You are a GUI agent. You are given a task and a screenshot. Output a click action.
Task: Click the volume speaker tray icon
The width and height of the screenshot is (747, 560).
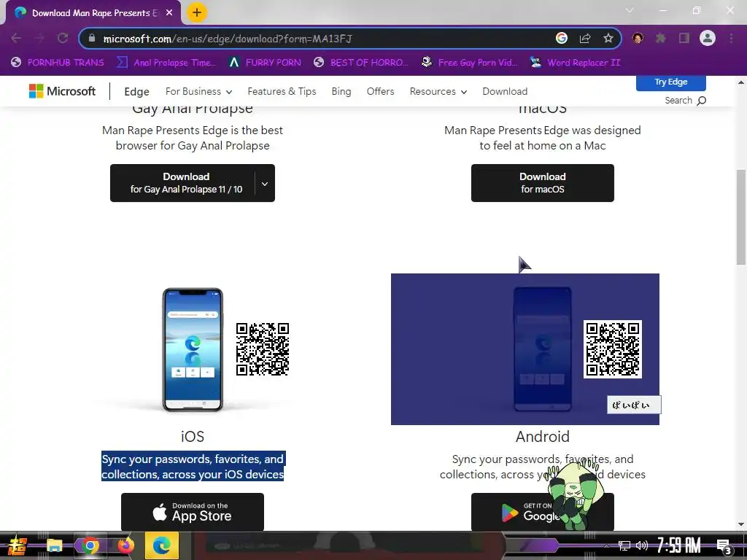coord(642,545)
